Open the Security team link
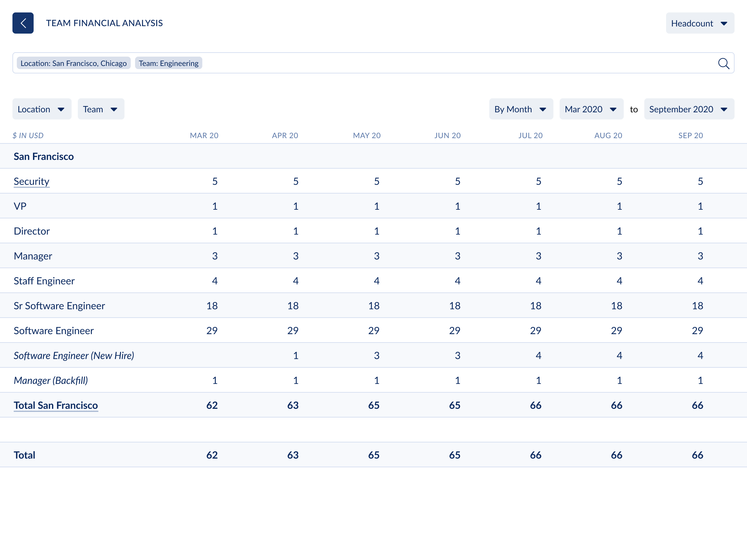Viewport: 747px width, 560px height. click(x=31, y=181)
